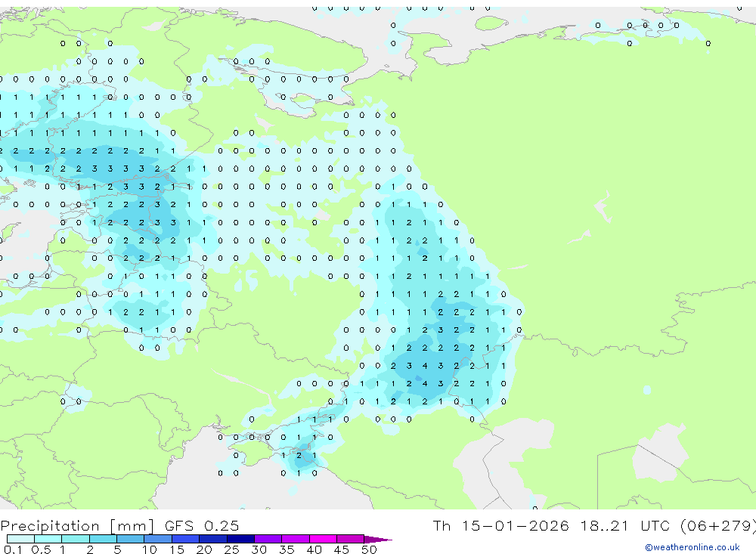Screen dimensions: 756x554
Task: Open the weatheronline.co.uk copyright link
Action: coord(692,547)
